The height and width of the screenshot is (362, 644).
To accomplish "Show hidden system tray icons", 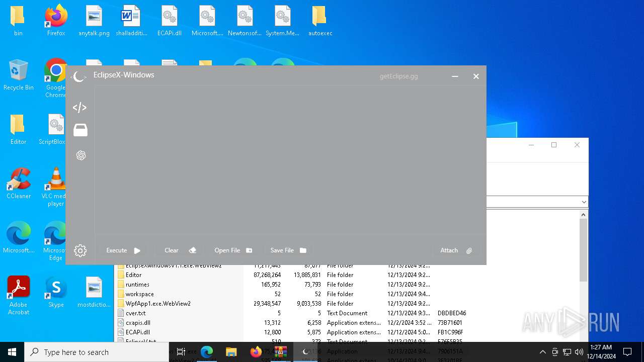I will pos(542,352).
